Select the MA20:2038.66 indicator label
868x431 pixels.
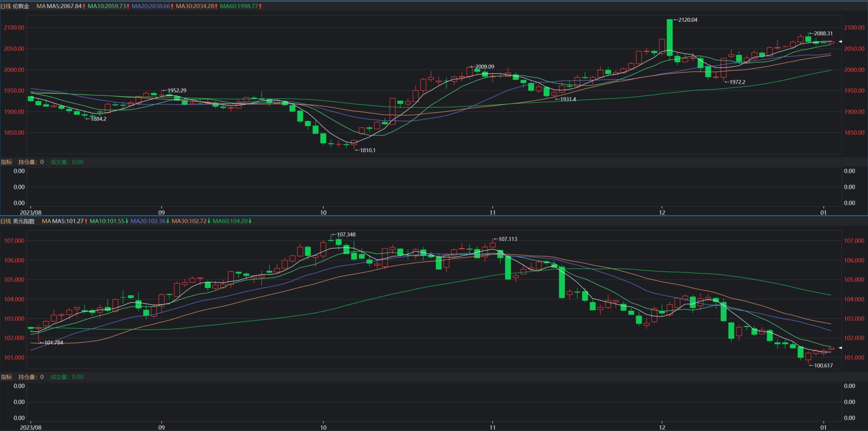point(153,6)
